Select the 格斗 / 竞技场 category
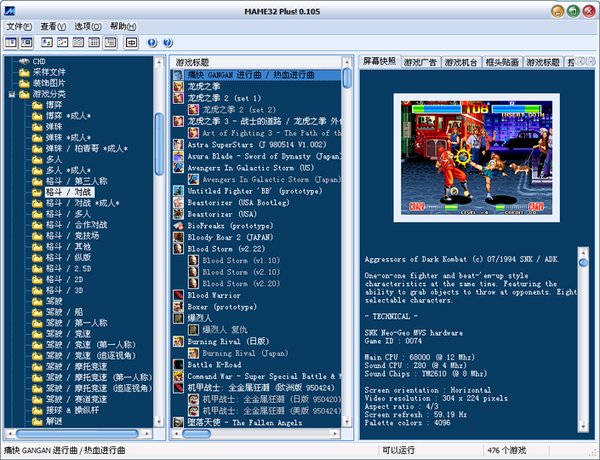 pyautogui.click(x=73, y=236)
